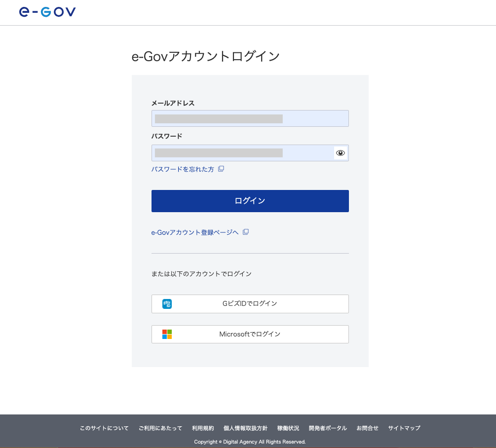Open the 個人情報取扱方針 footer link

(x=245, y=428)
